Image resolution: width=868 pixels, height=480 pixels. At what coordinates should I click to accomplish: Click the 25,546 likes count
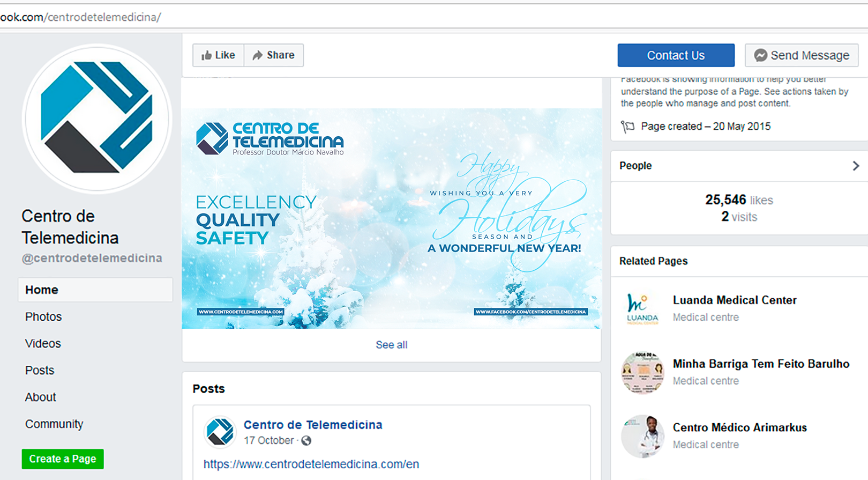pyautogui.click(x=739, y=200)
